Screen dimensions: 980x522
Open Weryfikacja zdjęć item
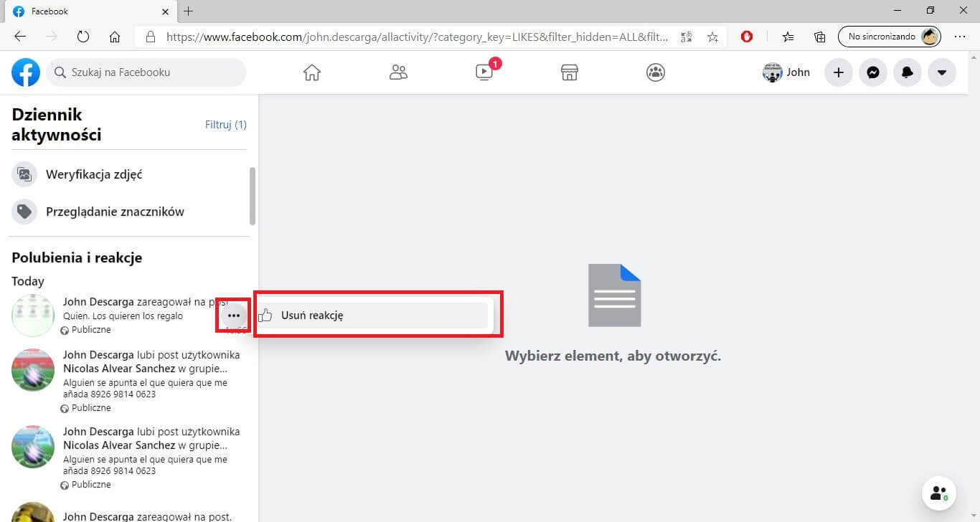[129, 174]
